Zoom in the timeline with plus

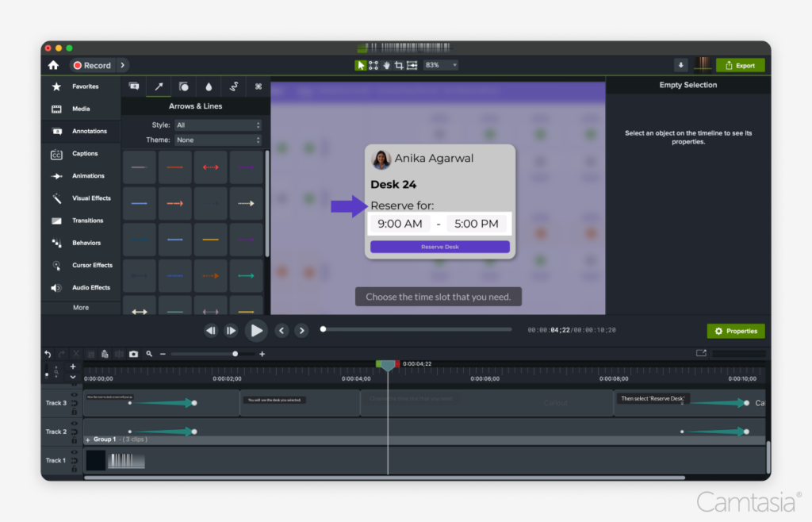click(262, 354)
